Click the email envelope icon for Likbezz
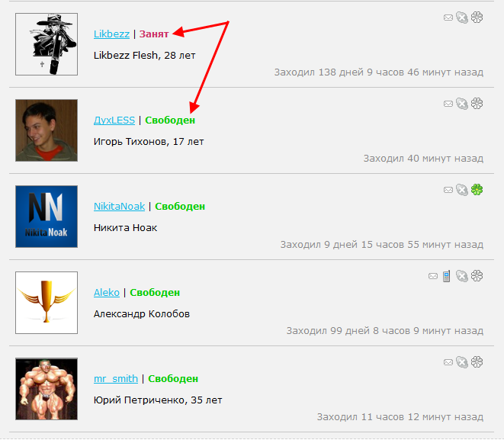504x440 pixels. [448, 18]
